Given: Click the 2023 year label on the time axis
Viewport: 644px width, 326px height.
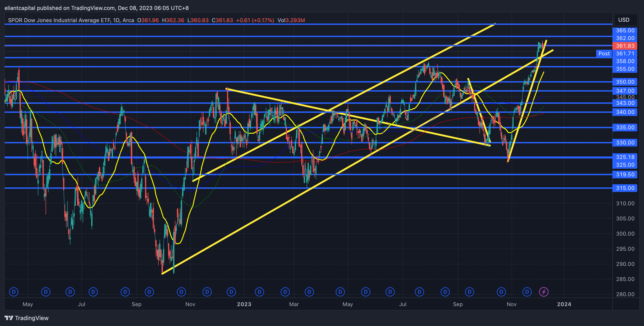Looking at the screenshot, I should pyautogui.click(x=244, y=304).
